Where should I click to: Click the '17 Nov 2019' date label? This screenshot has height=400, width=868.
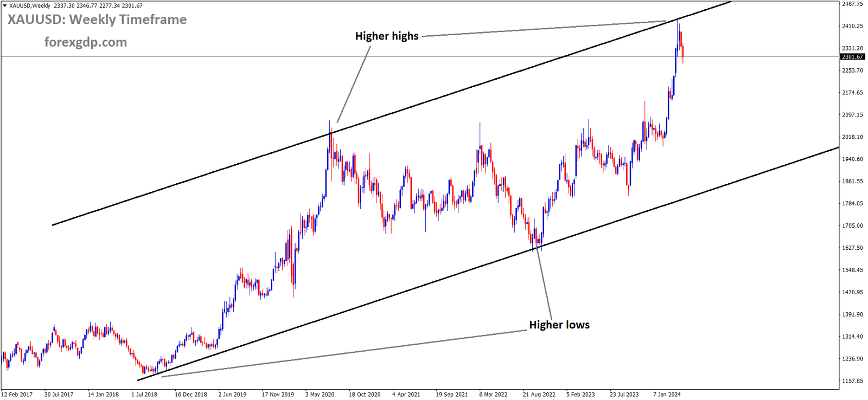pos(278,395)
